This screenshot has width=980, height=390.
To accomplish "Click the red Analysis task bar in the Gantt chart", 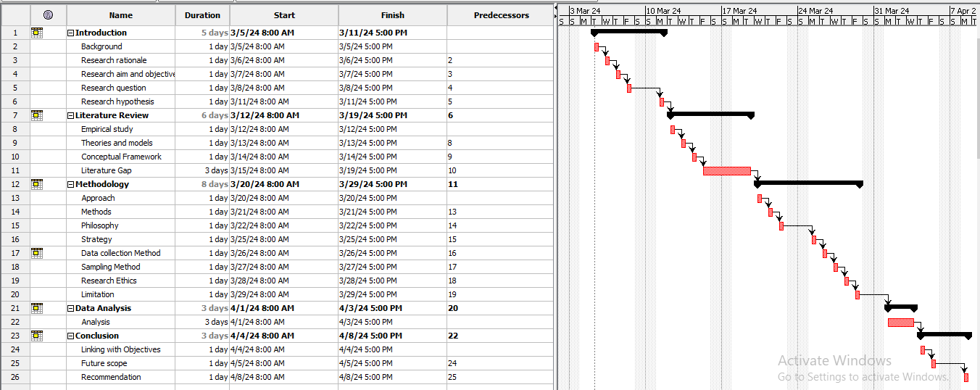I will point(900,323).
